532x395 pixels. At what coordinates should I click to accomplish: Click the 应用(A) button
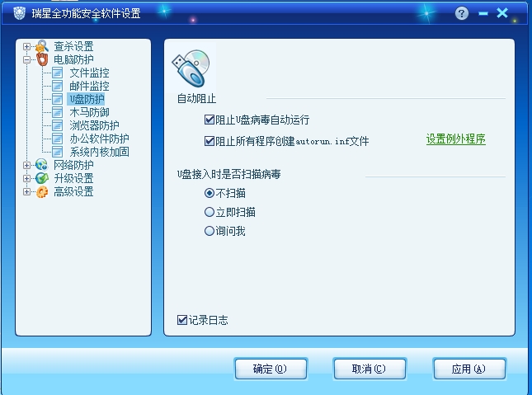[469, 369]
